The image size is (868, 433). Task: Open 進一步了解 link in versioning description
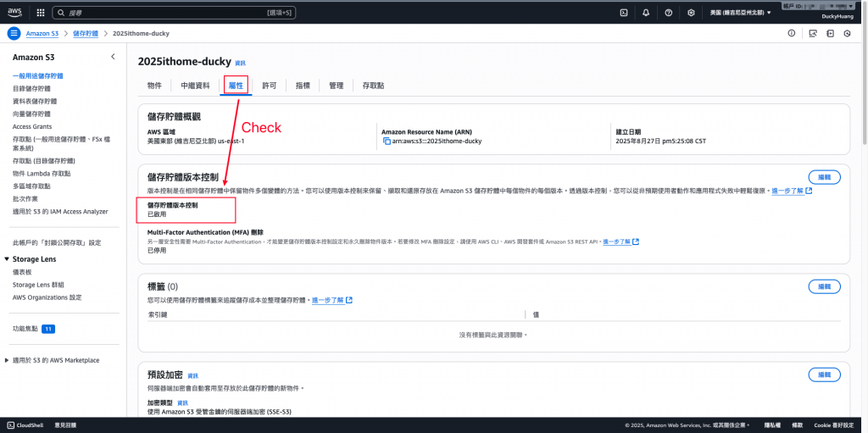pyautogui.click(x=793, y=191)
